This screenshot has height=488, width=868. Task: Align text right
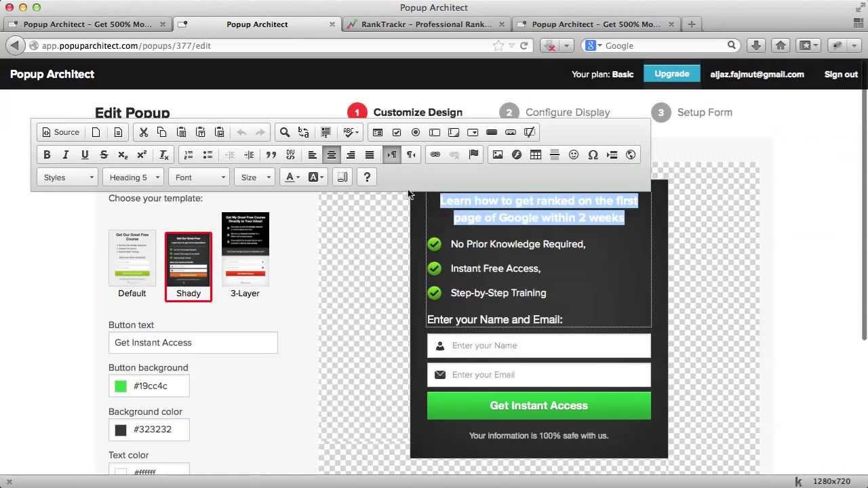pos(350,155)
